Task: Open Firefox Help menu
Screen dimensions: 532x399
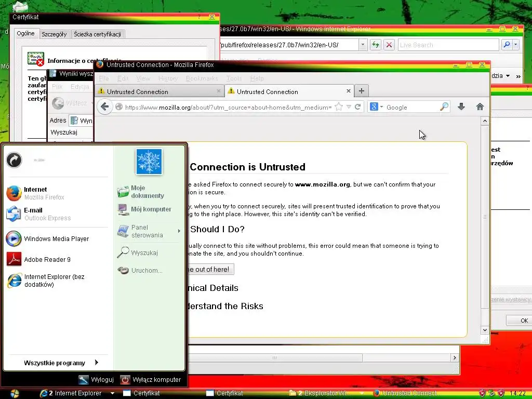Action: pyautogui.click(x=257, y=78)
